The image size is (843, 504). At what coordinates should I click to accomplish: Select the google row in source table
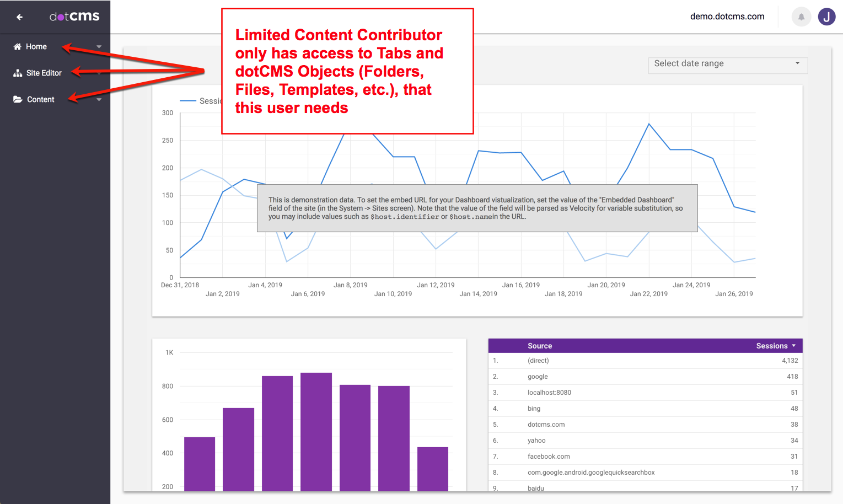538,377
